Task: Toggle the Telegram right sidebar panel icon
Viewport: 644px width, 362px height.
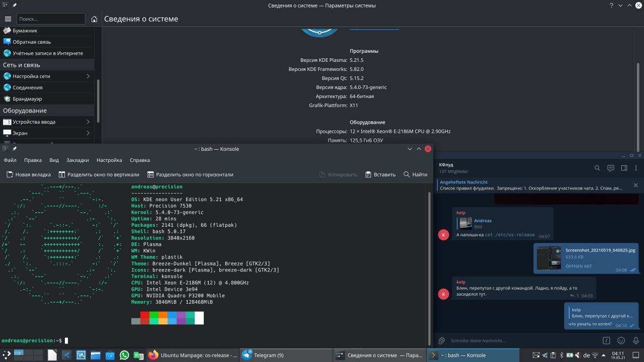Action: point(624,168)
